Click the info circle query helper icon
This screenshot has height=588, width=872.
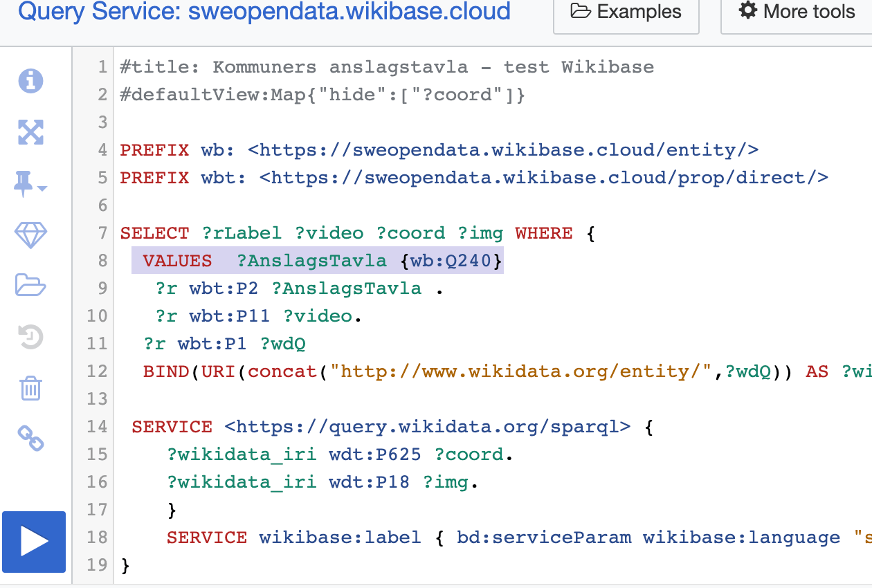30,81
